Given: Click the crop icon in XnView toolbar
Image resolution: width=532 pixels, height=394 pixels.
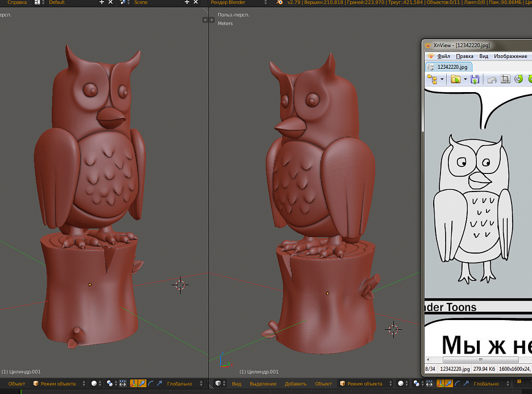Looking at the screenshot, I should coord(505,80).
